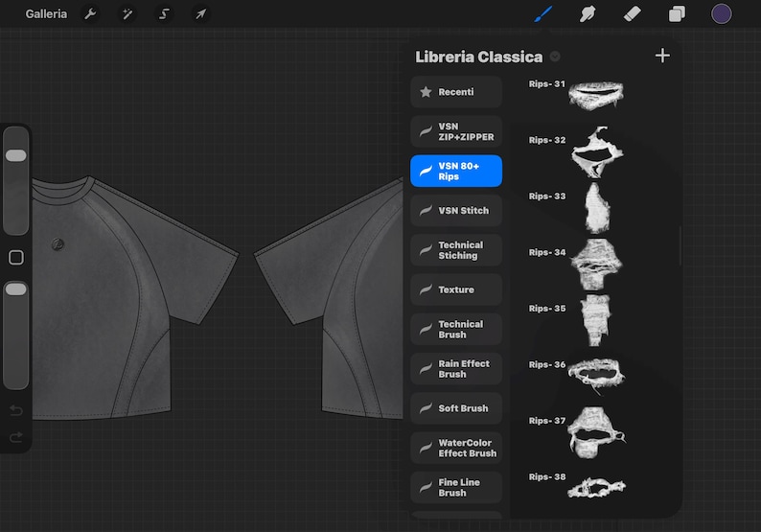Open the Layers panel
This screenshot has height=532, width=761.
pos(677,14)
